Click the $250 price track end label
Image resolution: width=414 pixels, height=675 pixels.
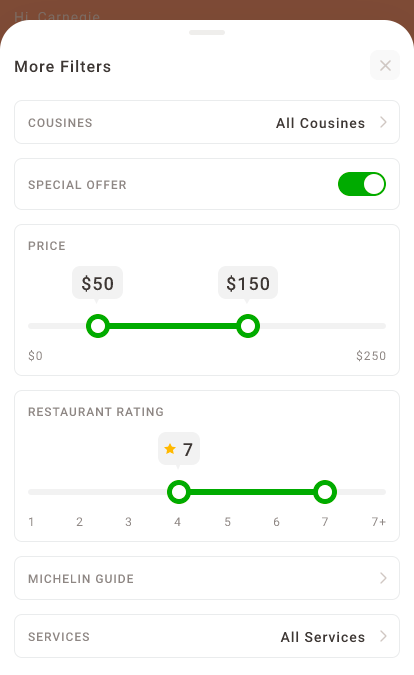(371, 356)
